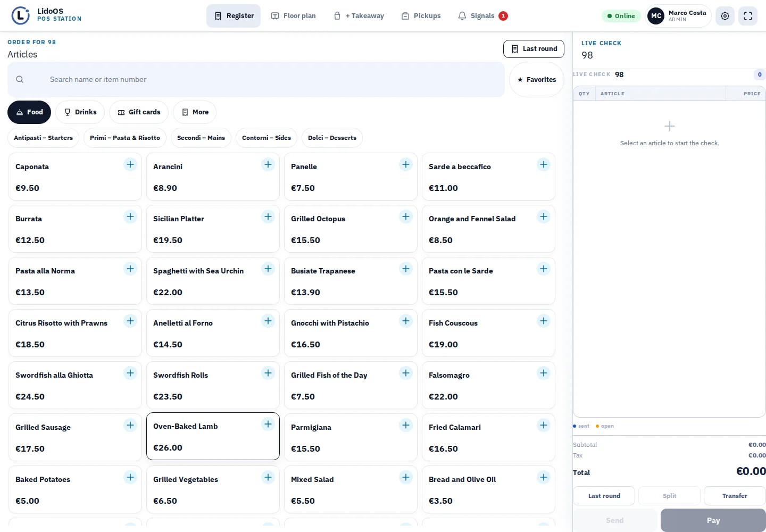Screen dimensions: 766x532
Task: Select the Drinks category
Action: (x=80, y=112)
